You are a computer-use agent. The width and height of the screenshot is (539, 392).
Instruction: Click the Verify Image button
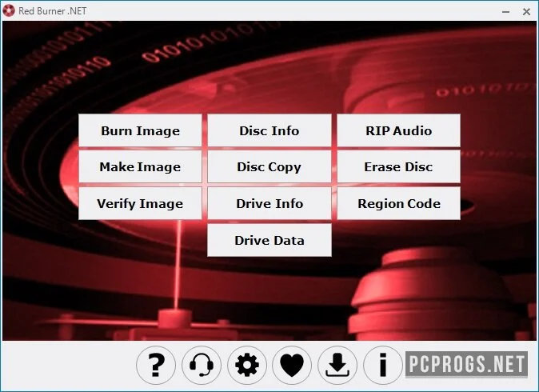click(x=140, y=203)
